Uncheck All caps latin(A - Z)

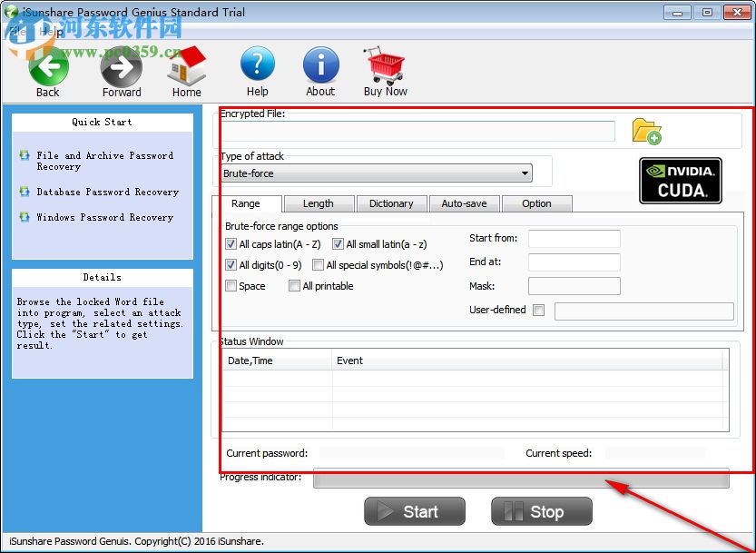[231, 243]
